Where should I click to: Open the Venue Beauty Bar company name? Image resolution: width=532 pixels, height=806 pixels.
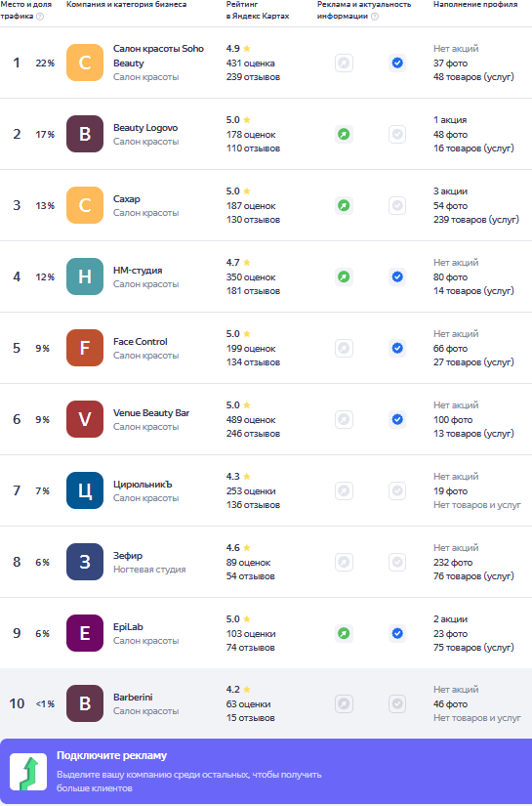(151, 412)
